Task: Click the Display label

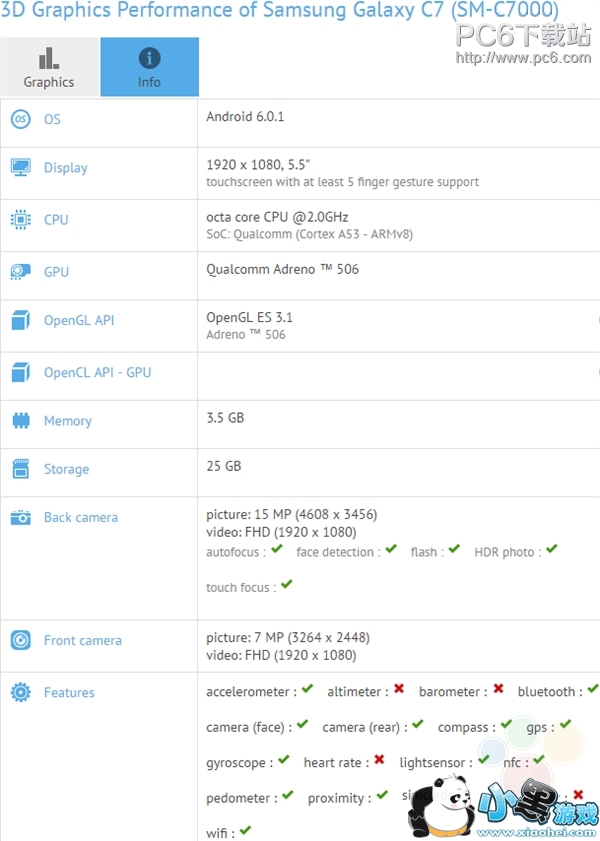Action: click(x=65, y=168)
